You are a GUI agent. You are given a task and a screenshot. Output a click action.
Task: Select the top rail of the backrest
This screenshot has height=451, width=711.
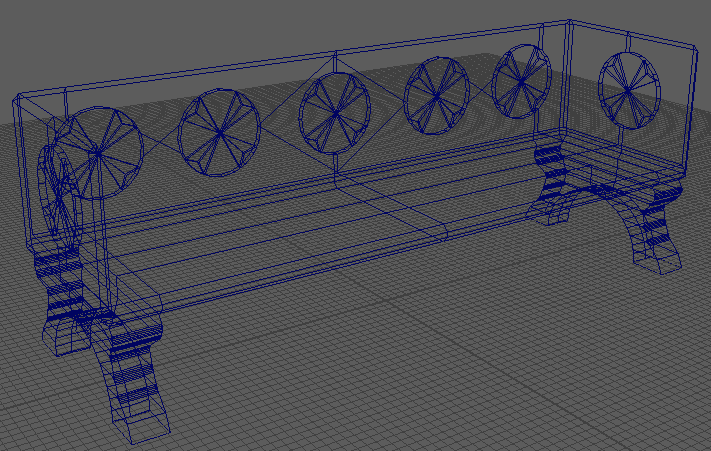(x=300, y=54)
